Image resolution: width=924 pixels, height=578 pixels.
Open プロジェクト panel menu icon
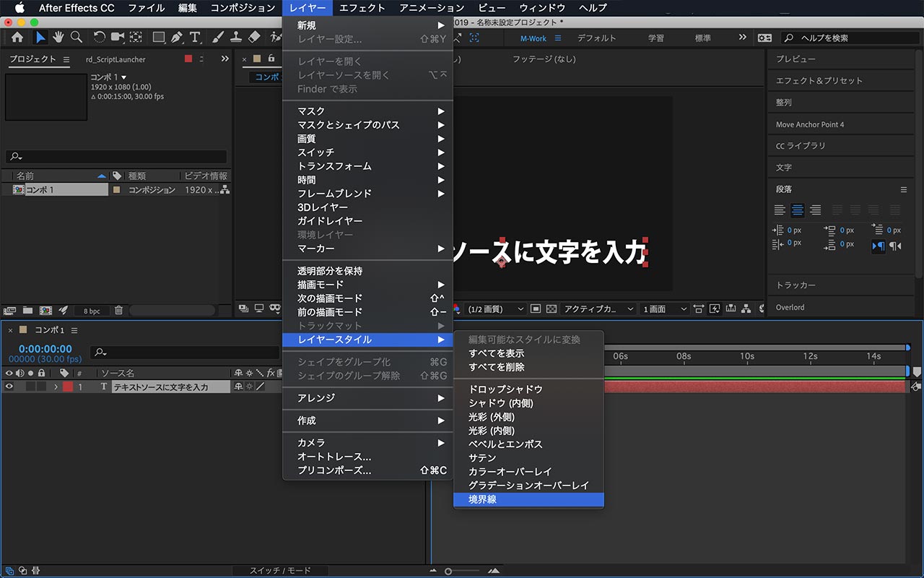point(66,59)
